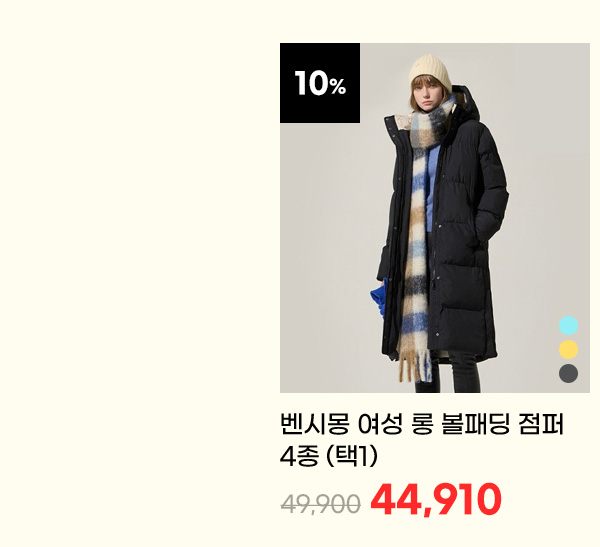Click the blue glove in the photo
600x547 pixels.
point(378,297)
